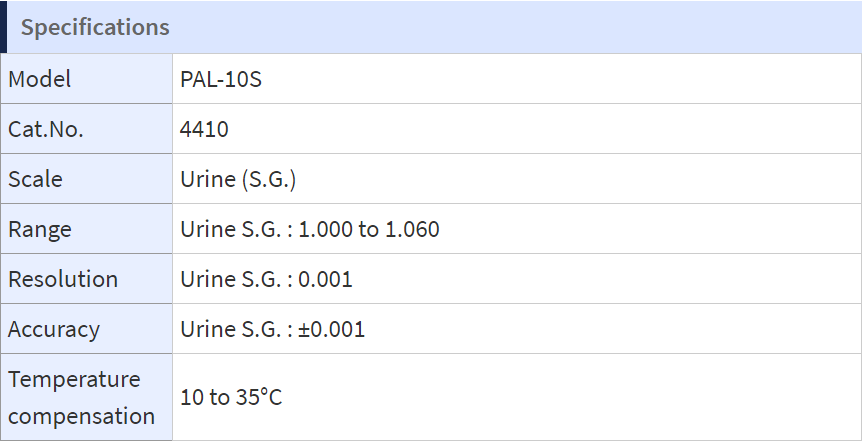Click the Urine S.G. text in the Accuracy row
Viewport: 864px width, 442px height.
click(x=231, y=329)
